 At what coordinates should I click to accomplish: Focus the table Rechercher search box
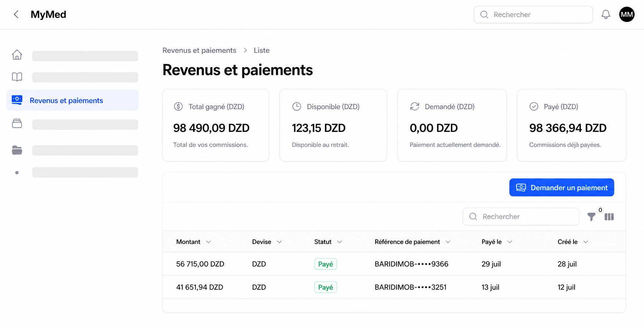click(x=521, y=217)
